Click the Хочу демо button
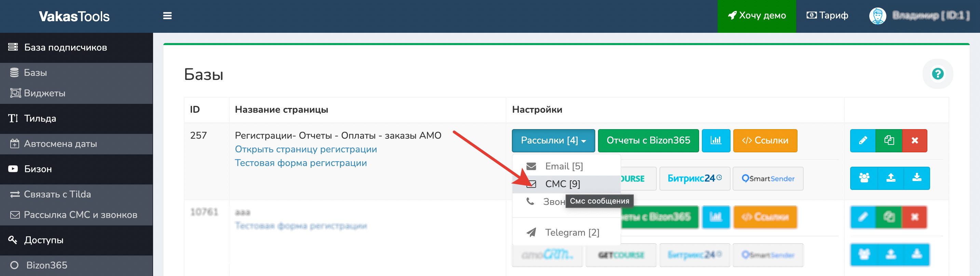This screenshot has height=276, width=980. [x=756, y=16]
